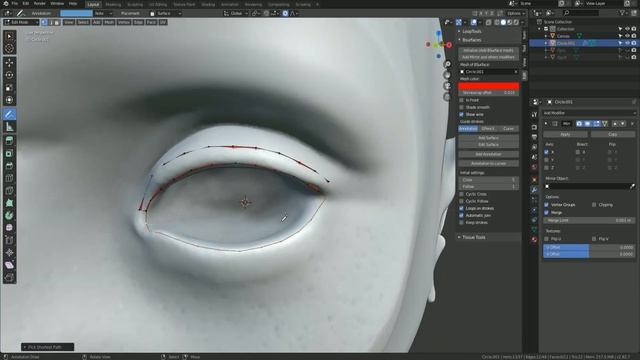Select the Inset Faces tool

coord(9,154)
